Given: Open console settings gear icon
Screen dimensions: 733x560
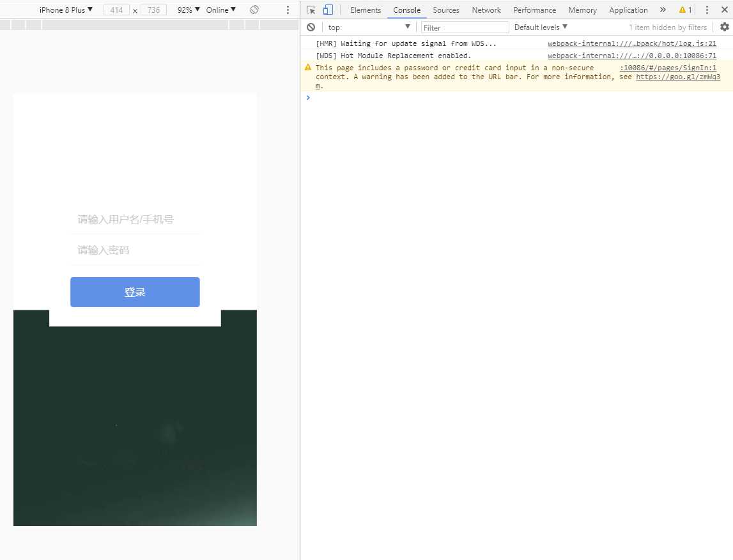Looking at the screenshot, I should [x=725, y=27].
